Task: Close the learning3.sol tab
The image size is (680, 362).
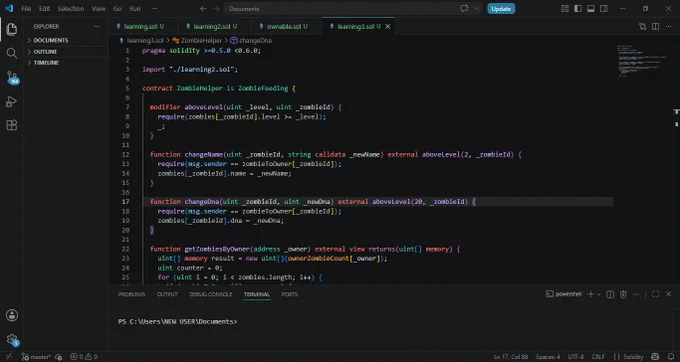Action: [388, 26]
